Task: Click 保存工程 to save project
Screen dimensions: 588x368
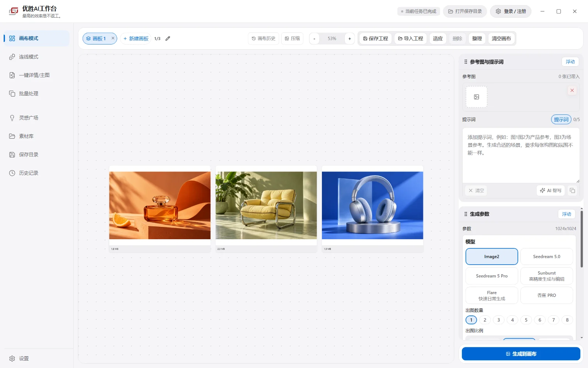Action: (x=376, y=38)
